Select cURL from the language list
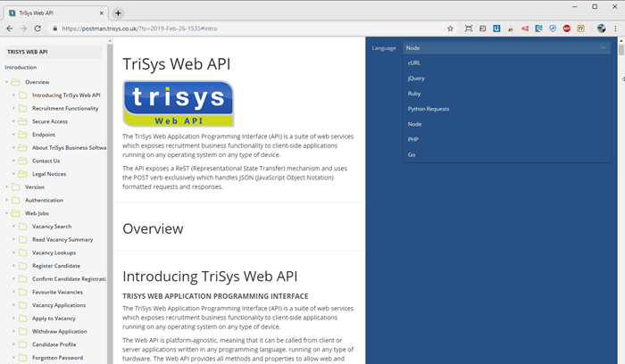Viewport: 625px width, 364px height. (413, 63)
